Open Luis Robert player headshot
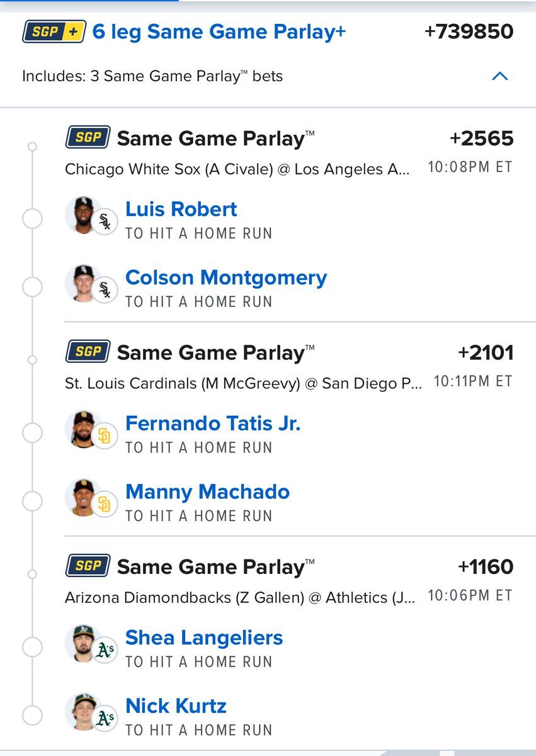The height and width of the screenshot is (756, 536). (x=84, y=215)
